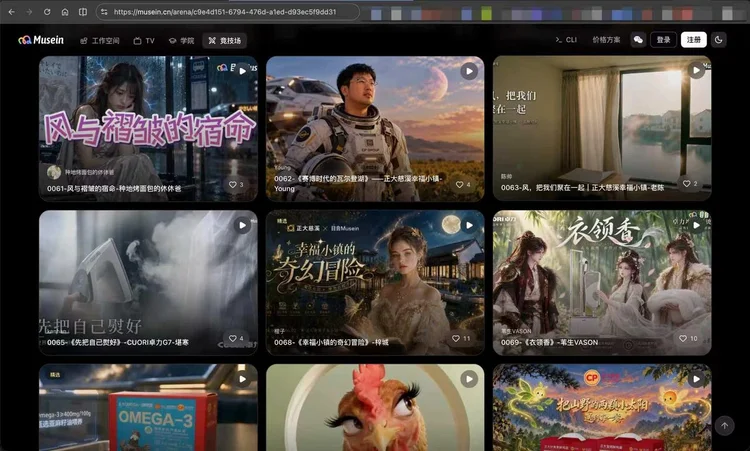This screenshot has height=451, width=750.
Task: Click the WeChat icon button
Action: coord(638,40)
